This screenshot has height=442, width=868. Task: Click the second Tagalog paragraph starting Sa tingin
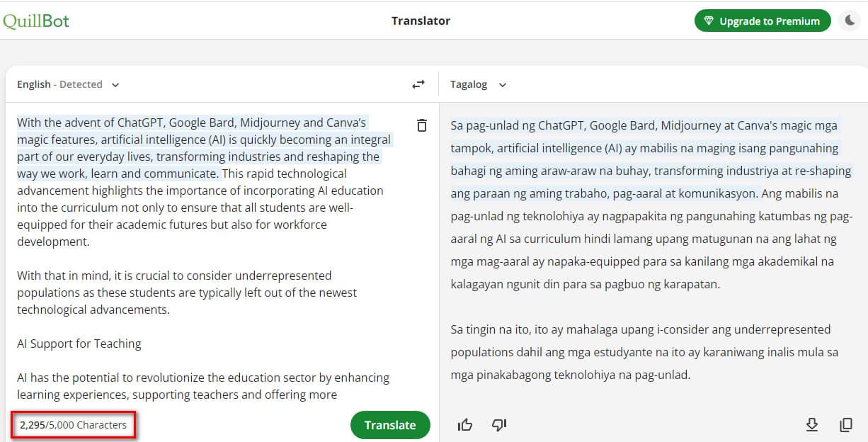pyautogui.click(x=644, y=352)
